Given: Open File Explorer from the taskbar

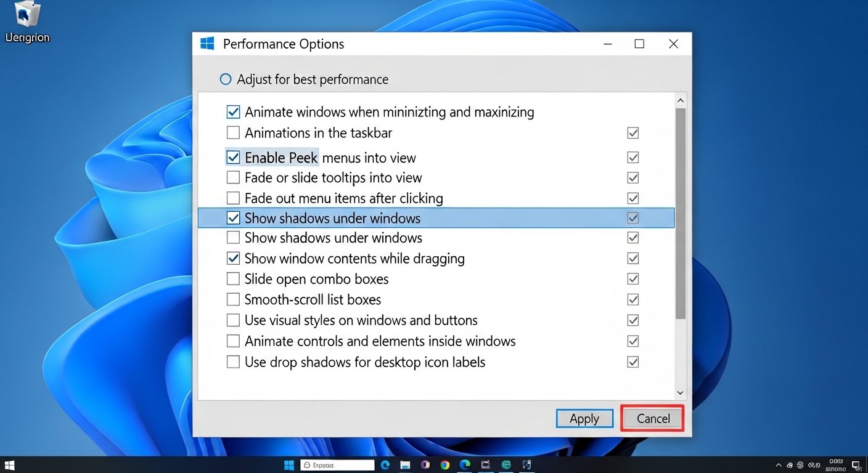Looking at the screenshot, I should click(x=405, y=465).
